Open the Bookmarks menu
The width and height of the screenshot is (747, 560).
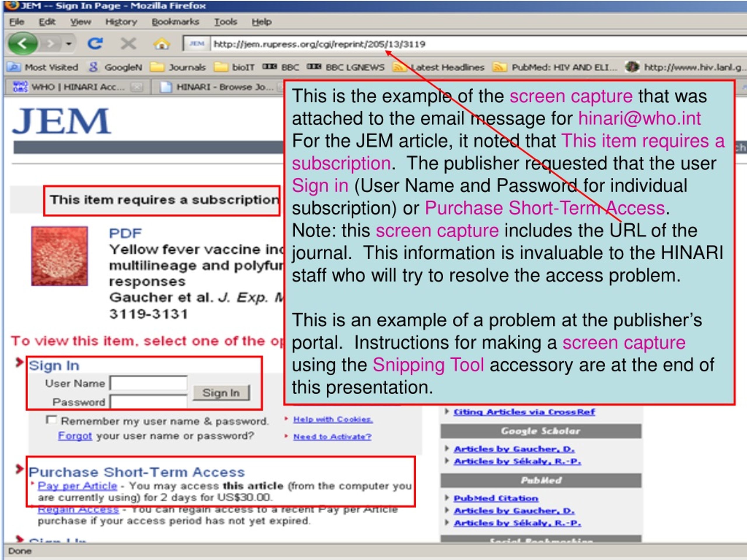[x=175, y=22]
